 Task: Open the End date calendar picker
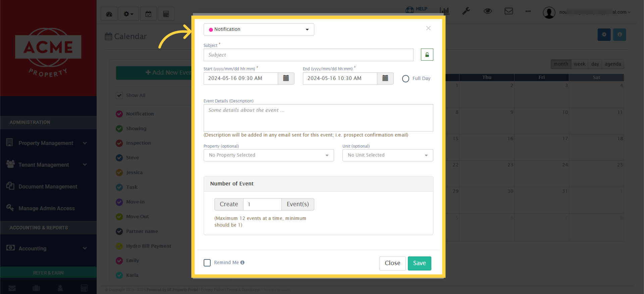click(x=385, y=78)
